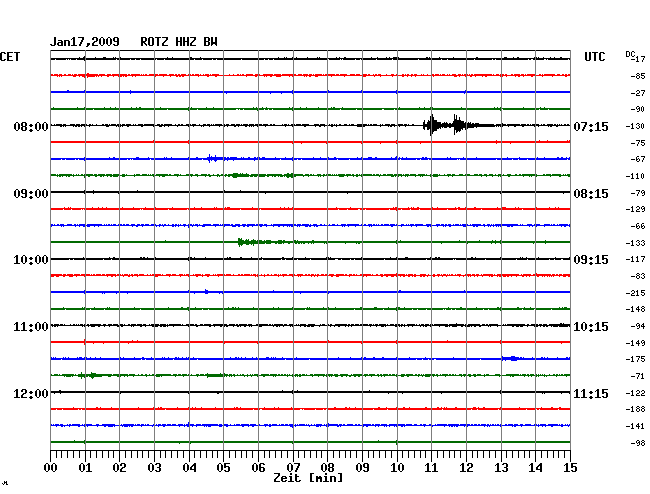Click the 07:15 UTC time label
The height and width of the screenshot is (494, 650).
pyautogui.click(x=591, y=126)
